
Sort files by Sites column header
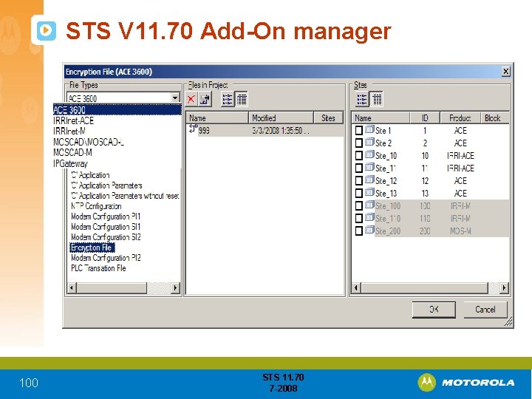(x=328, y=118)
